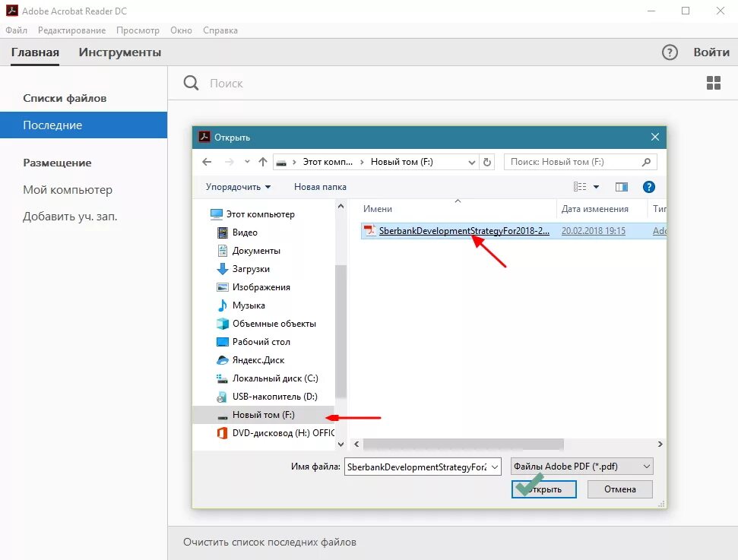Open the Окно menu
This screenshot has height=560, width=738.
tap(181, 30)
